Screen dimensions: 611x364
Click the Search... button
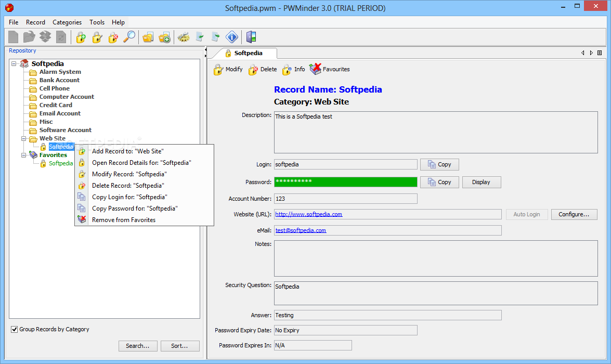138,346
